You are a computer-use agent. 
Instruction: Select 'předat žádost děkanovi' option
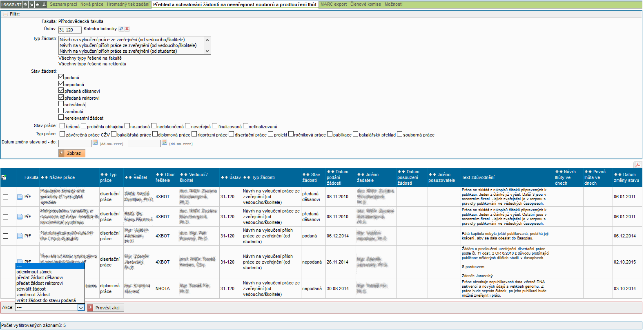tap(39, 277)
